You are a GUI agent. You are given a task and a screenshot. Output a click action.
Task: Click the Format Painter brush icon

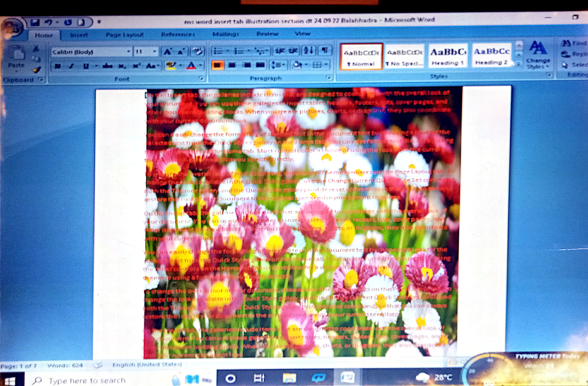[x=37, y=70]
